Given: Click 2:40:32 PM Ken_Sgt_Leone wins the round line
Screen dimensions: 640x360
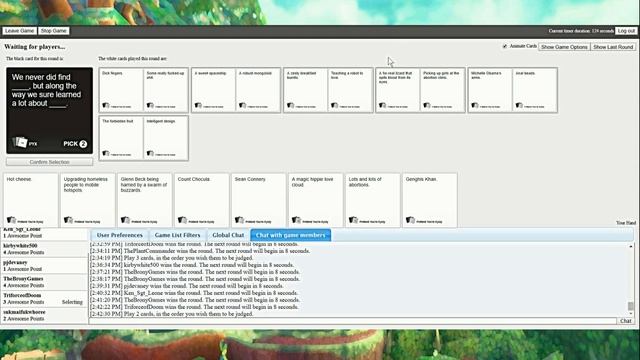Looking at the screenshot, I should 194,293.
